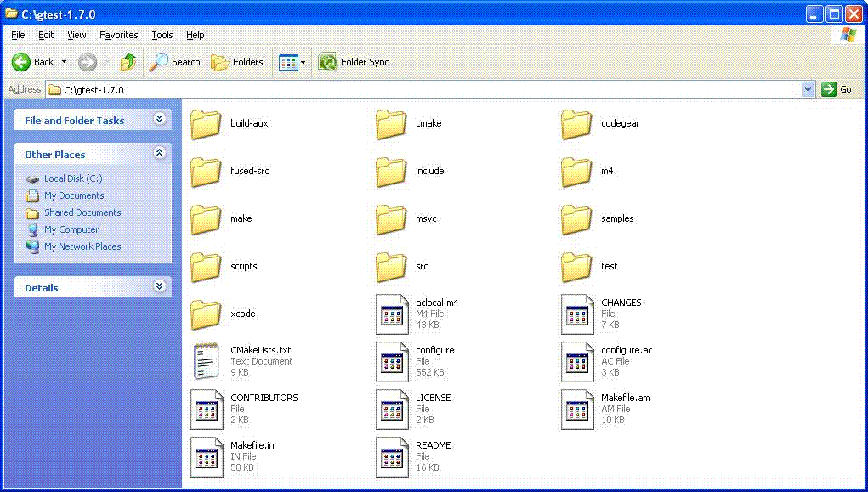Select the CMakeLists.txt document icon

[x=206, y=361]
